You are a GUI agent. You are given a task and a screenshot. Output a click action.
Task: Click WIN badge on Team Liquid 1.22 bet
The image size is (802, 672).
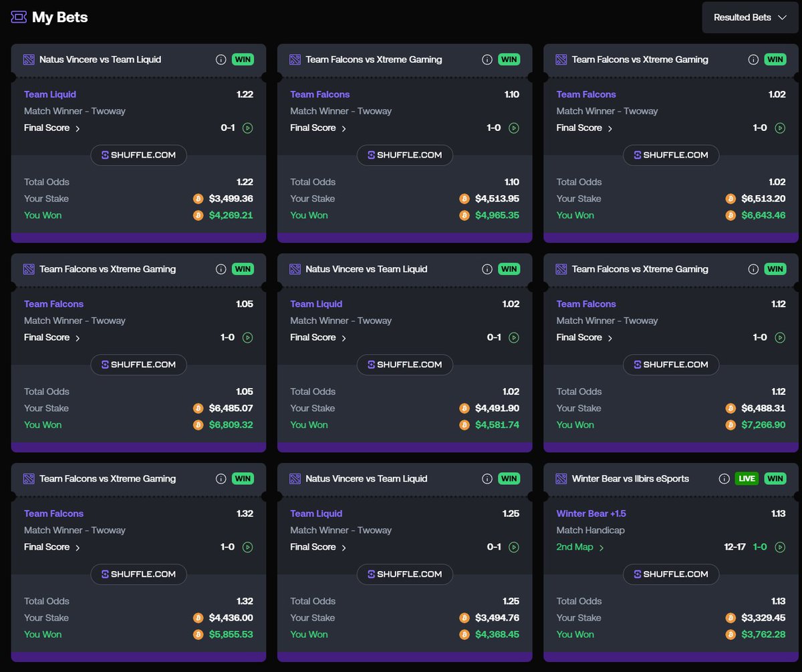243,59
